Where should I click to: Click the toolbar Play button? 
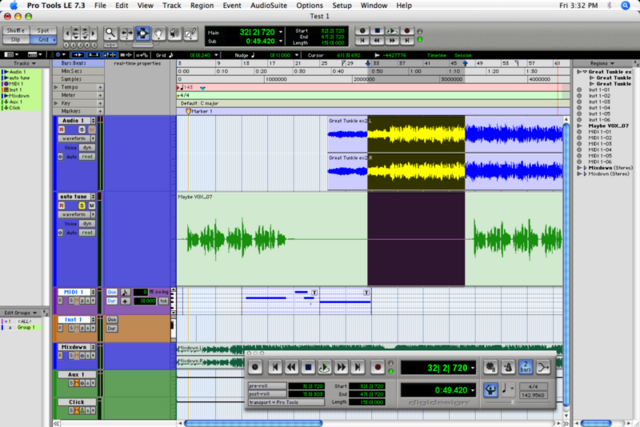tap(392, 31)
